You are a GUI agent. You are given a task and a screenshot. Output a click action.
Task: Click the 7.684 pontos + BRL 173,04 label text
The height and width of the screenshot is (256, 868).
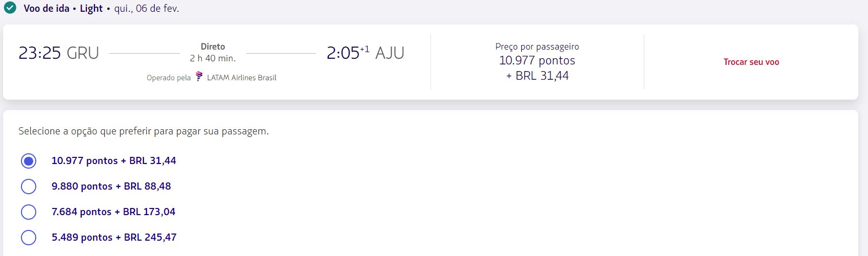[113, 212]
